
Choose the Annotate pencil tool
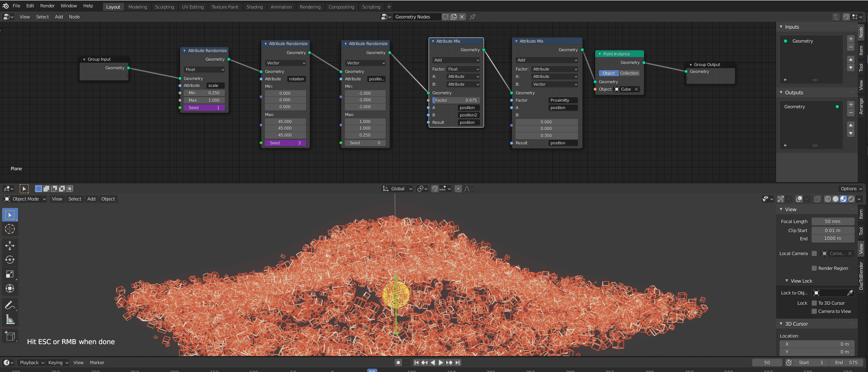coord(10,305)
